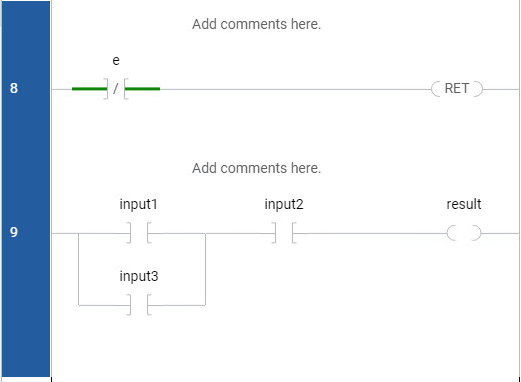
Task: Click the right vertical line of parallel branch
Action: tap(205, 269)
